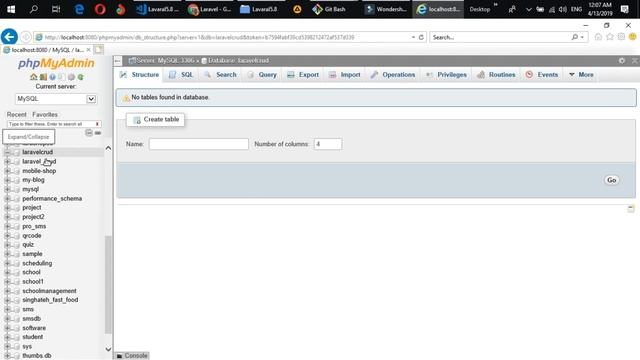Select the singhateh_fast_food database
Screen dimensions: 640x360
(x=50, y=300)
